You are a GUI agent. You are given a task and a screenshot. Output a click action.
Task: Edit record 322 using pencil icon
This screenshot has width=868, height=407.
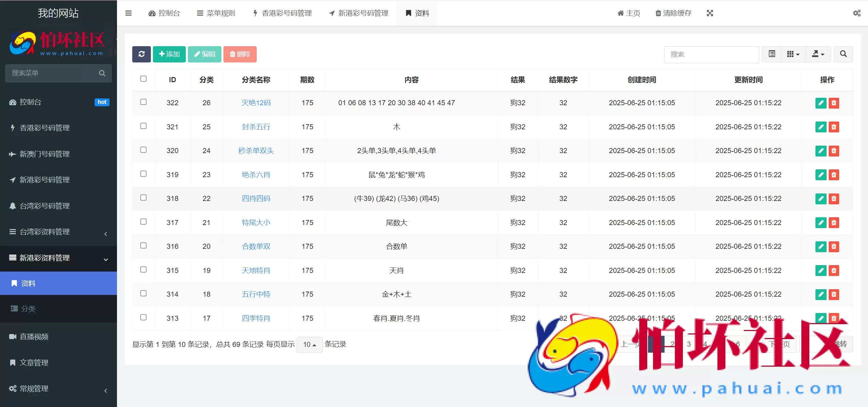[x=821, y=103]
